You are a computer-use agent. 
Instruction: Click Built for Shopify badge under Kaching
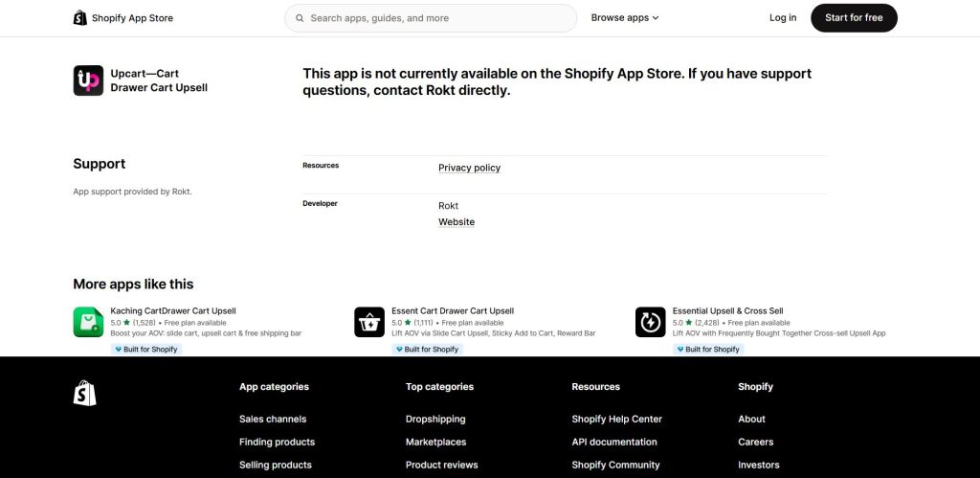146,349
